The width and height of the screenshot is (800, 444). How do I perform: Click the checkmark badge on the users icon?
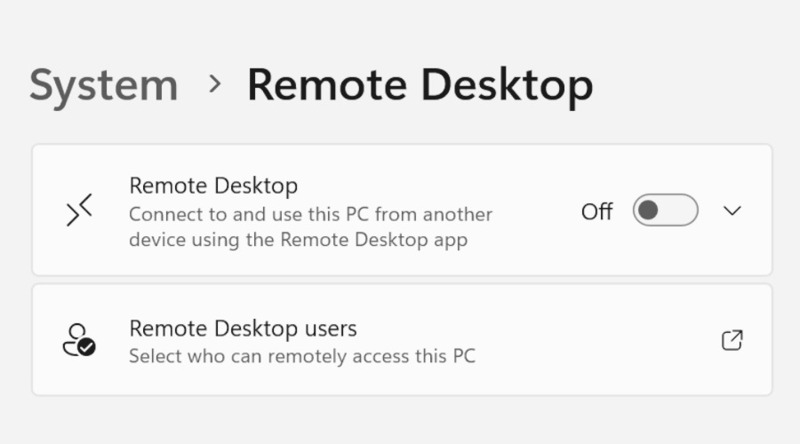pyautogui.click(x=88, y=348)
